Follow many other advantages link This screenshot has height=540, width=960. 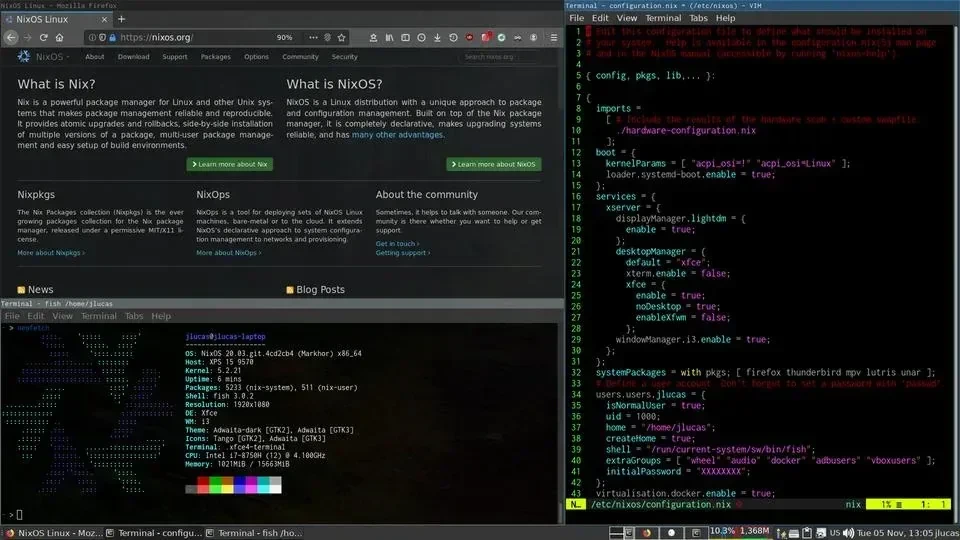(x=397, y=135)
